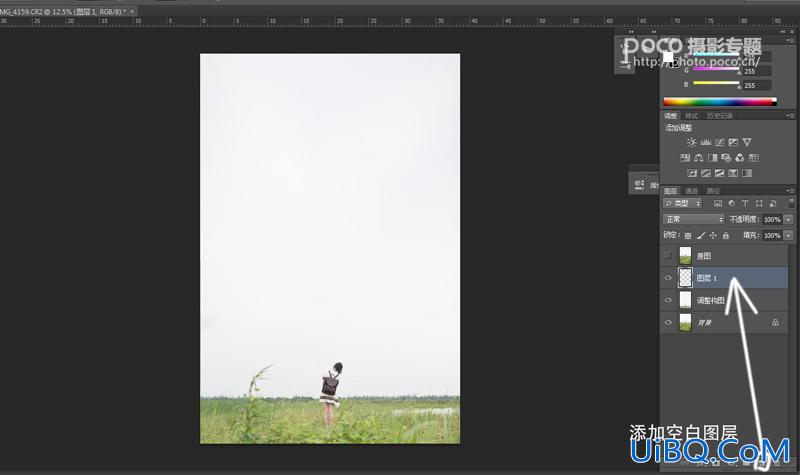Hide the 图层 1 layer
This screenshot has width=800, height=475.
pyautogui.click(x=668, y=278)
